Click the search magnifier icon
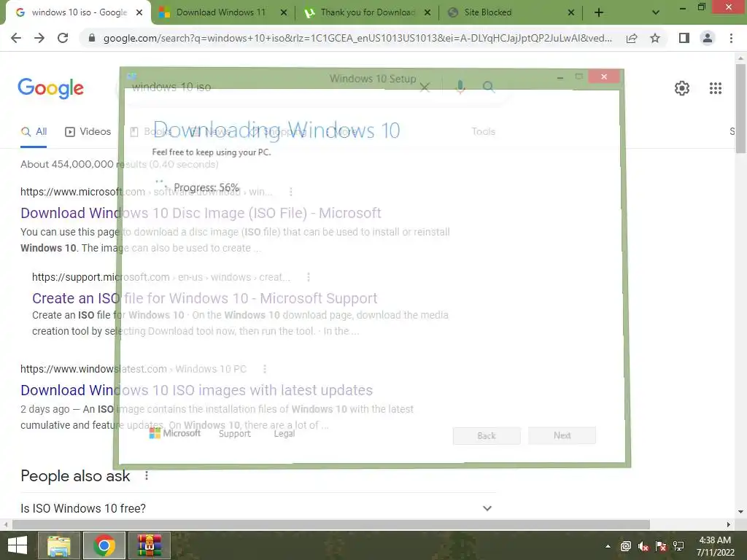 point(488,87)
